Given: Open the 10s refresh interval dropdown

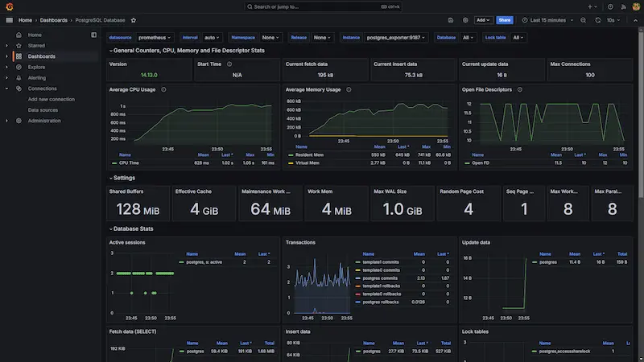Looking at the screenshot, I should click(613, 20).
